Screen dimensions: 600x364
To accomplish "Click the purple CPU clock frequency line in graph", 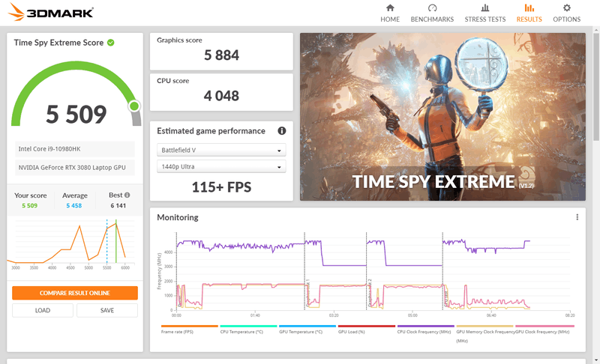I will click(344, 265).
